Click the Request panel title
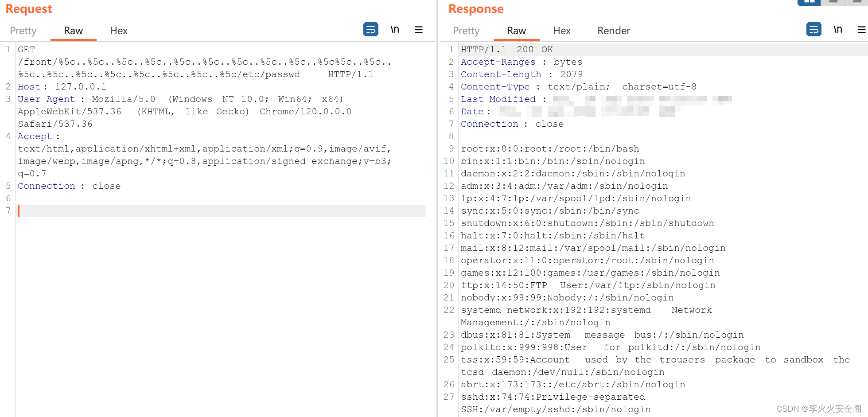868x417 pixels. 29,9
